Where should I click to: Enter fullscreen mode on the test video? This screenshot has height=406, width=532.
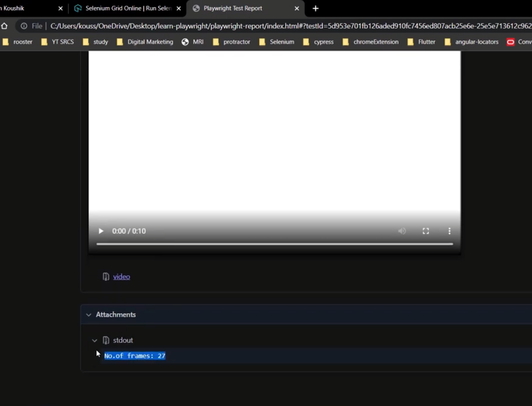coord(426,231)
